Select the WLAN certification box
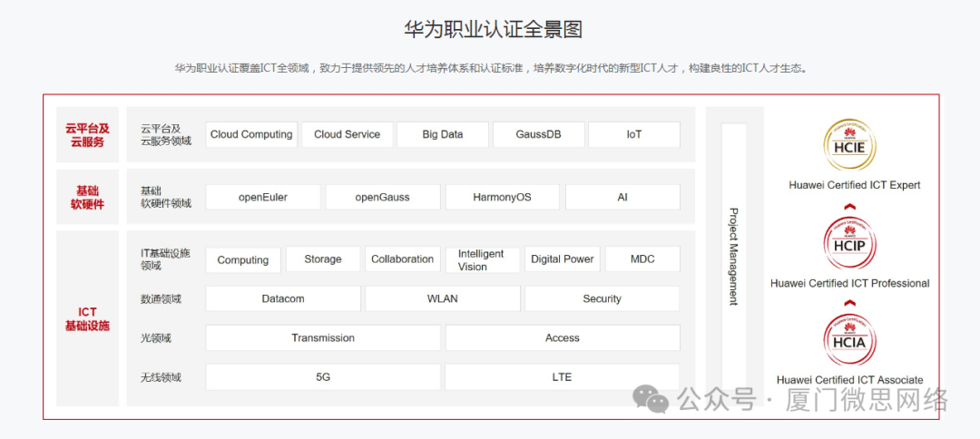 [x=443, y=298]
